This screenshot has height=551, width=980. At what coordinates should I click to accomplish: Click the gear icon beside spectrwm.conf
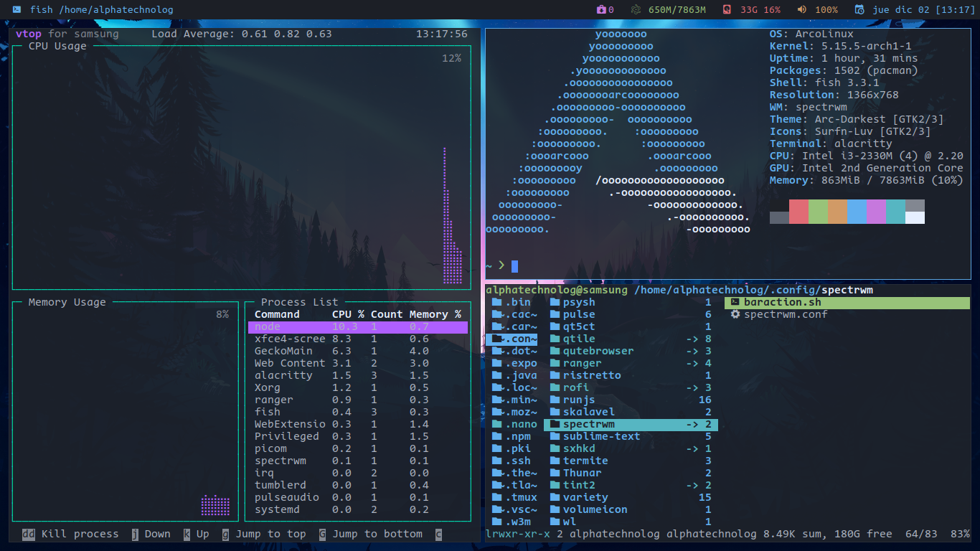(x=735, y=315)
